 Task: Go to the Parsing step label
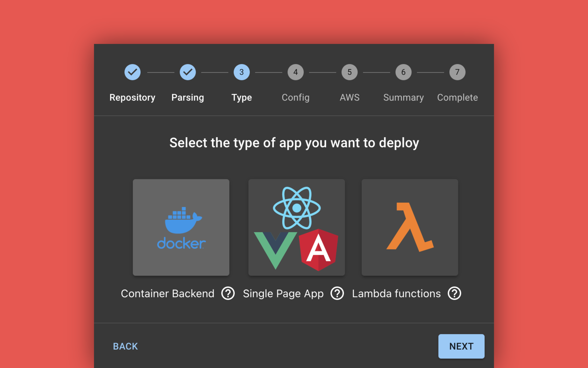(188, 98)
